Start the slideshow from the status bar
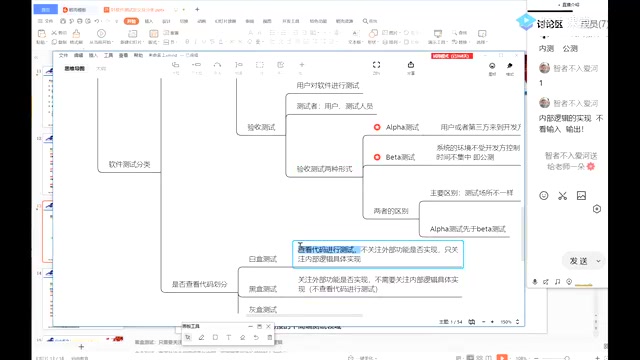 (502, 357)
